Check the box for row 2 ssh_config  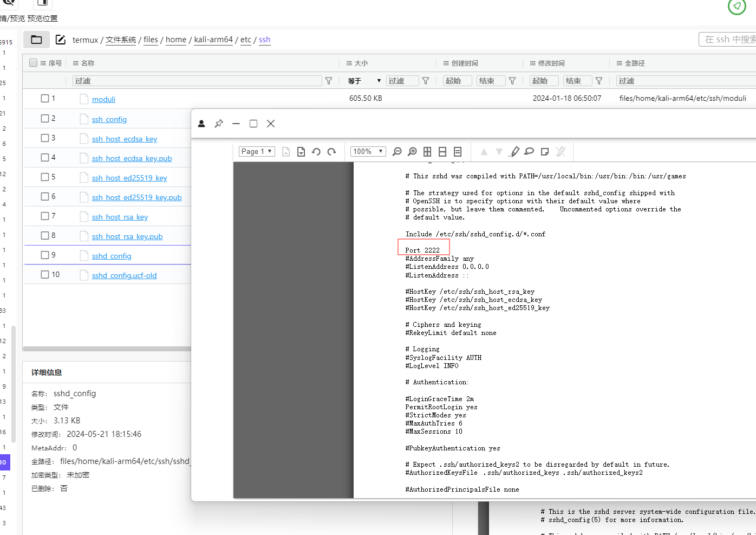tap(45, 118)
